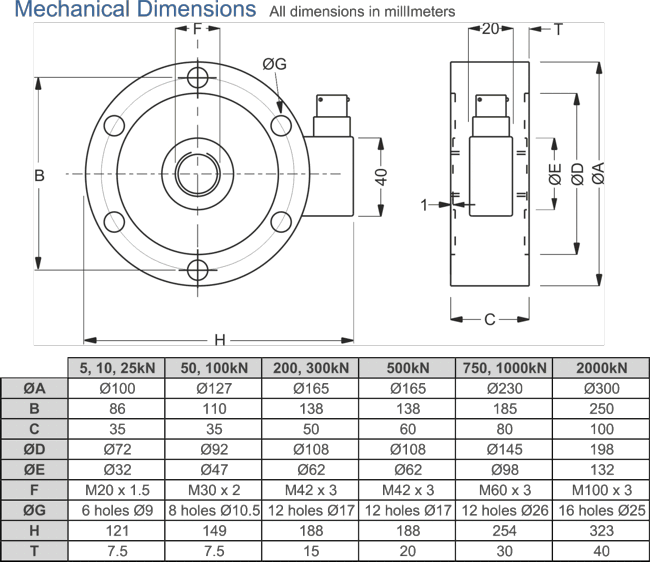
Task: Click the 40 dimension beside the connector
Action: pos(380,175)
